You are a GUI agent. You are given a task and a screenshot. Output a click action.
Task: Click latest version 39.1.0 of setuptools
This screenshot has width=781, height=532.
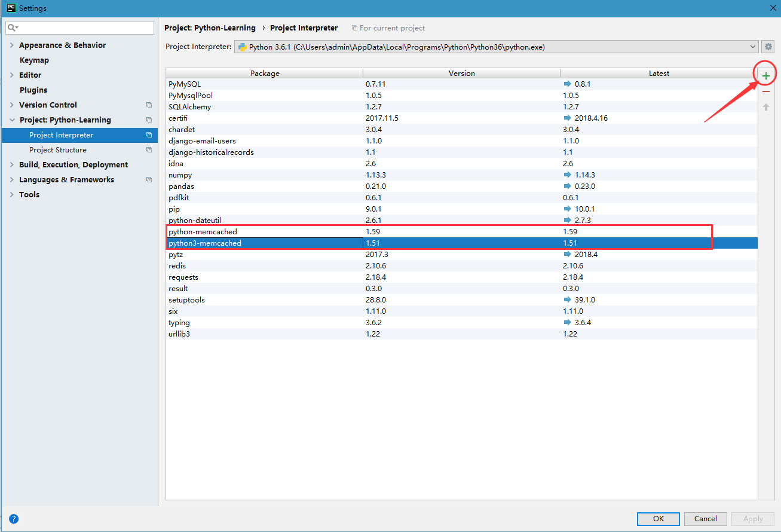[585, 300]
